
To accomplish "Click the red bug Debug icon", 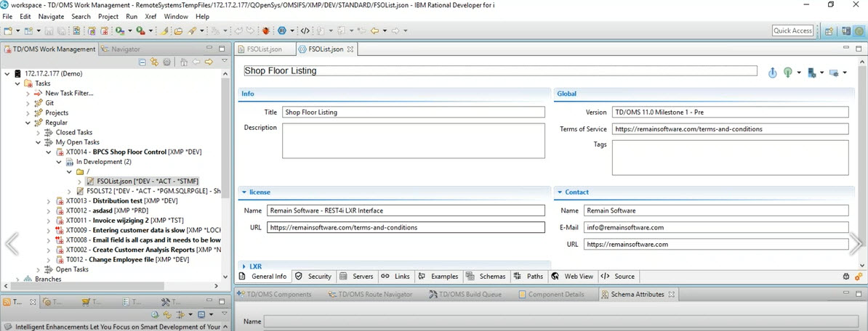I will pyautogui.click(x=266, y=31).
